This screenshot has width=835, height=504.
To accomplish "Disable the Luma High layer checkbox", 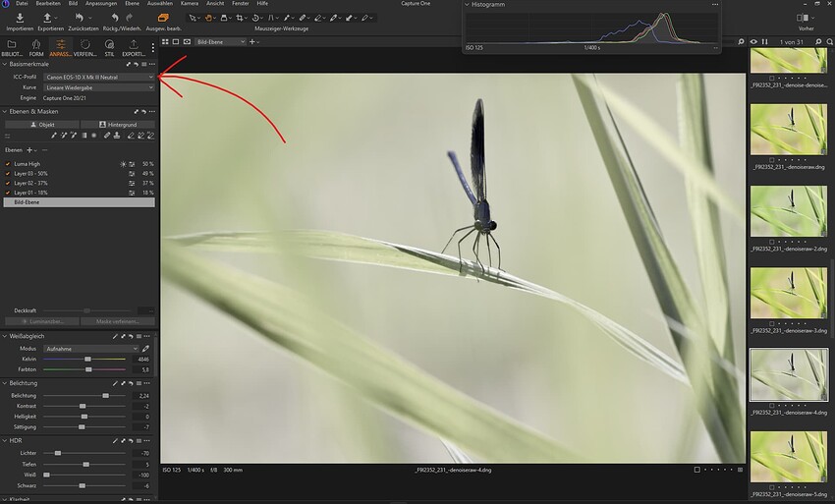I will [x=8, y=164].
